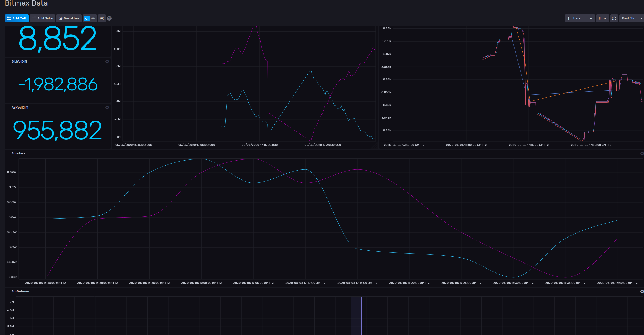Image resolution: width=644 pixels, height=335 pixels.
Task: Click the 5m close cell title
Action: pyautogui.click(x=18, y=153)
